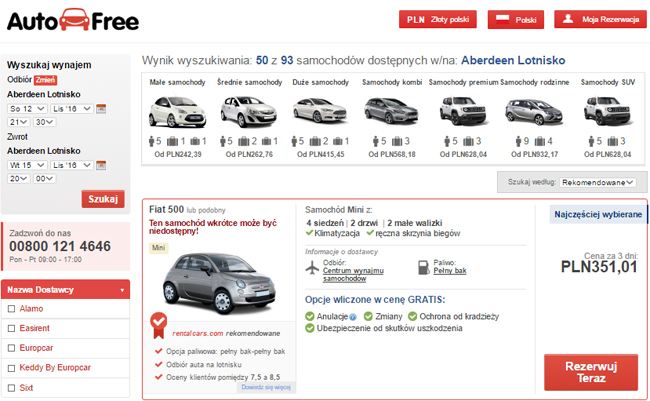Open the Rekomendowane sort dropdown
Viewport: 650px width, 401px height.
point(597,182)
